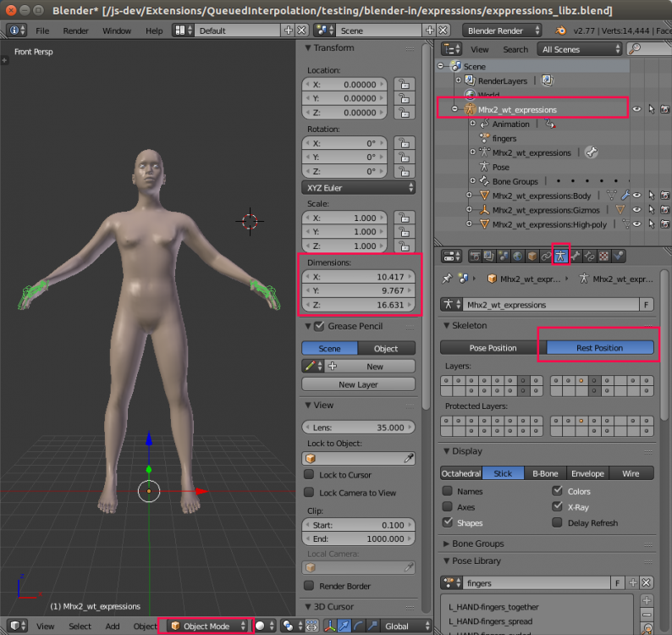Open the Object Constraints chain icon
Screen dimensions: 672x635
pyautogui.click(x=546, y=256)
